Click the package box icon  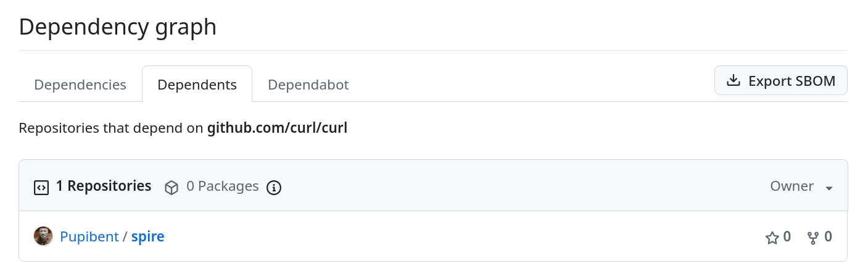[x=172, y=187]
